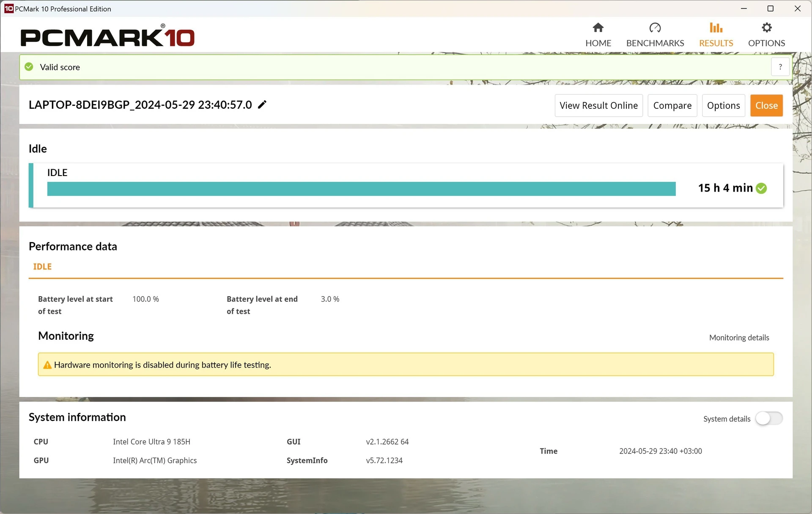812x514 pixels.
Task: Click the 100.0 % battery start value
Action: (x=145, y=299)
